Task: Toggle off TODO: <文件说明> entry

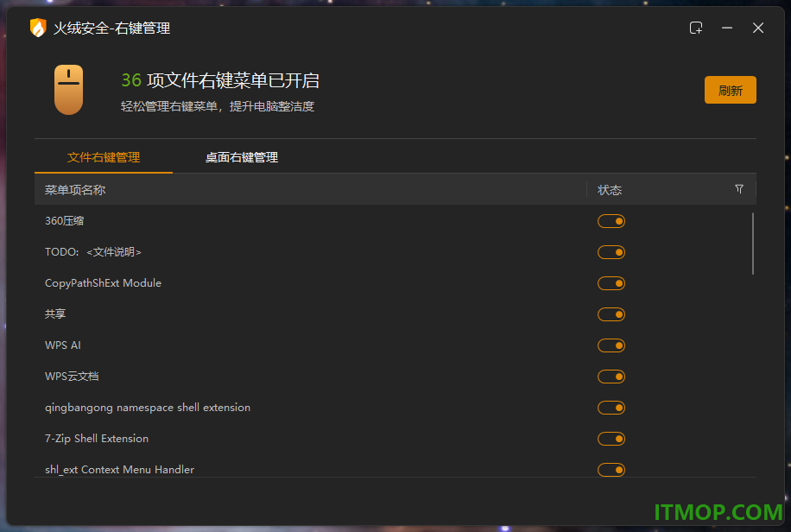Action: click(611, 252)
